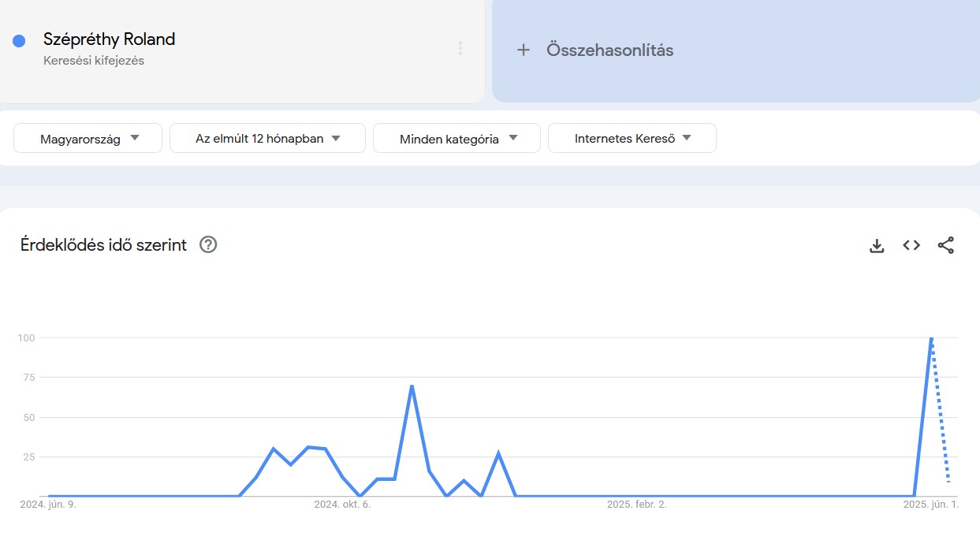The height and width of the screenshot is (544, 980).
Task: Change the time range from Az elmúlt 12 hónapban
Action: click(266, 138)
